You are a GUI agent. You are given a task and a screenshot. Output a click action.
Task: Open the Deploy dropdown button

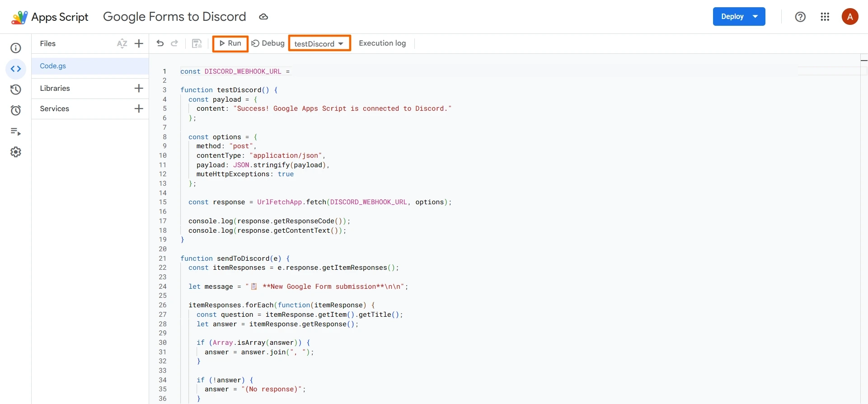tap(739, 16)
